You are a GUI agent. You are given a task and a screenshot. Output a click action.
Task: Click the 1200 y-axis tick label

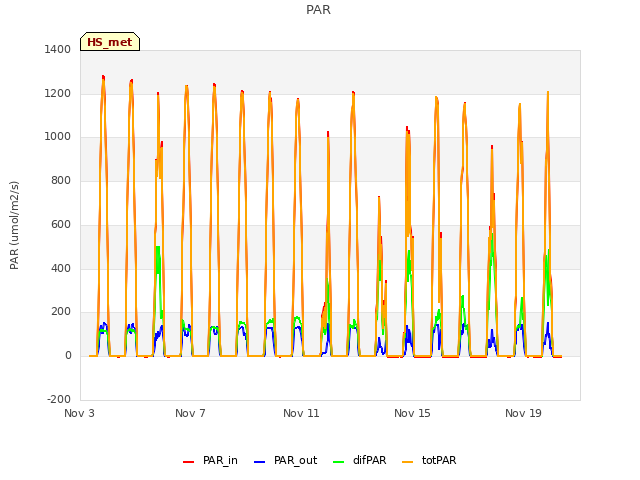(58, 93)
